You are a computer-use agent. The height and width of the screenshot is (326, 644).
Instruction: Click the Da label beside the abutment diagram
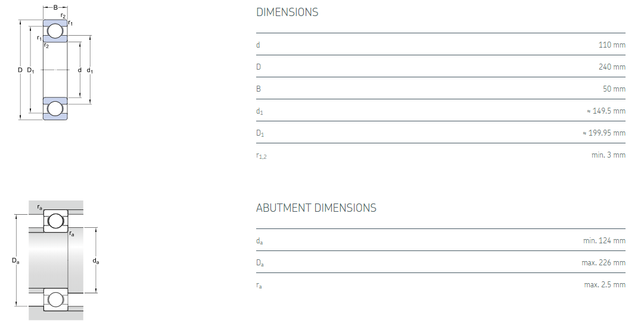16,261
